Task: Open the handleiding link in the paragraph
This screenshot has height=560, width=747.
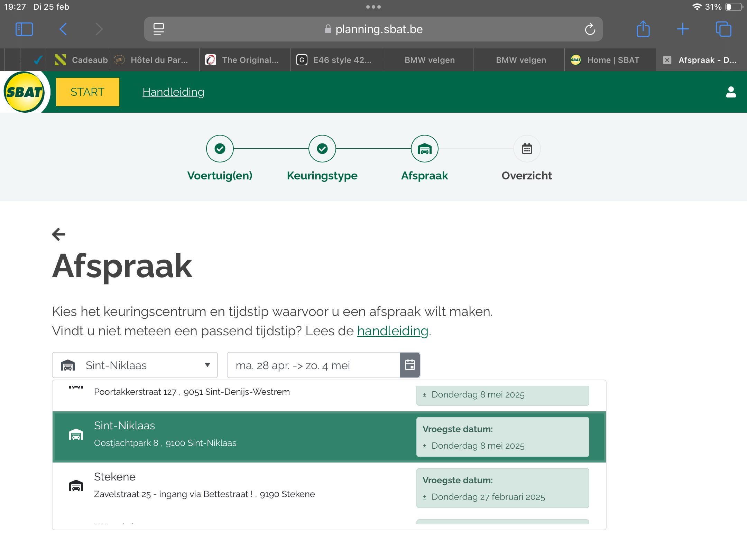Action: [393, 331]
